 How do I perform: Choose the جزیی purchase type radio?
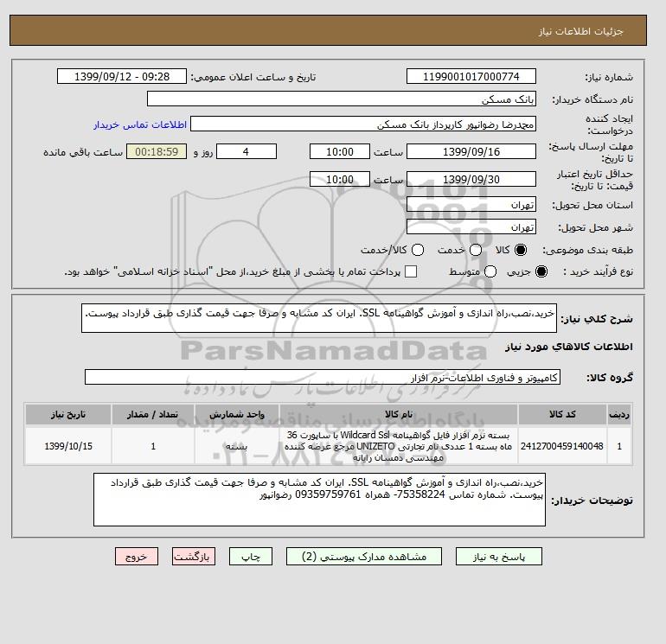(541, 271)
